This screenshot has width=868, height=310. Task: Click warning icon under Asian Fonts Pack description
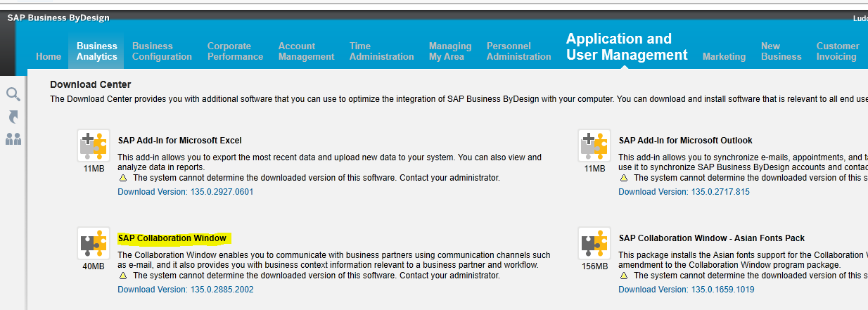tap(623, 276)
